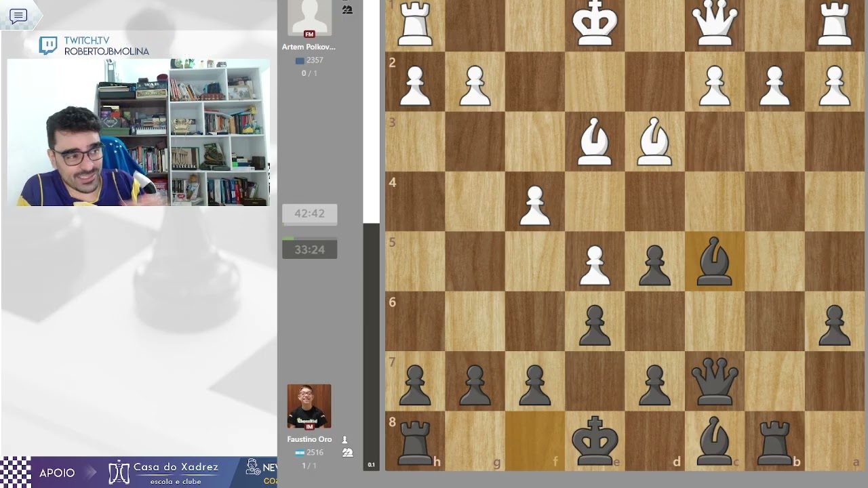
Task: Open Faustino Oro's player photo
Action: coord(309,406)
